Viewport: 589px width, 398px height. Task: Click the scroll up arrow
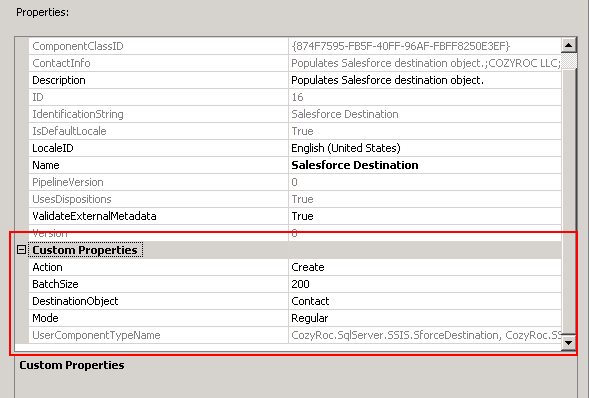[x=568, y=45]
